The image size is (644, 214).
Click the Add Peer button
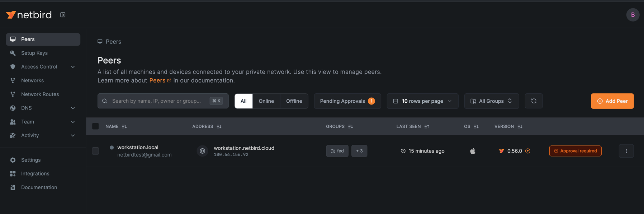612,101
